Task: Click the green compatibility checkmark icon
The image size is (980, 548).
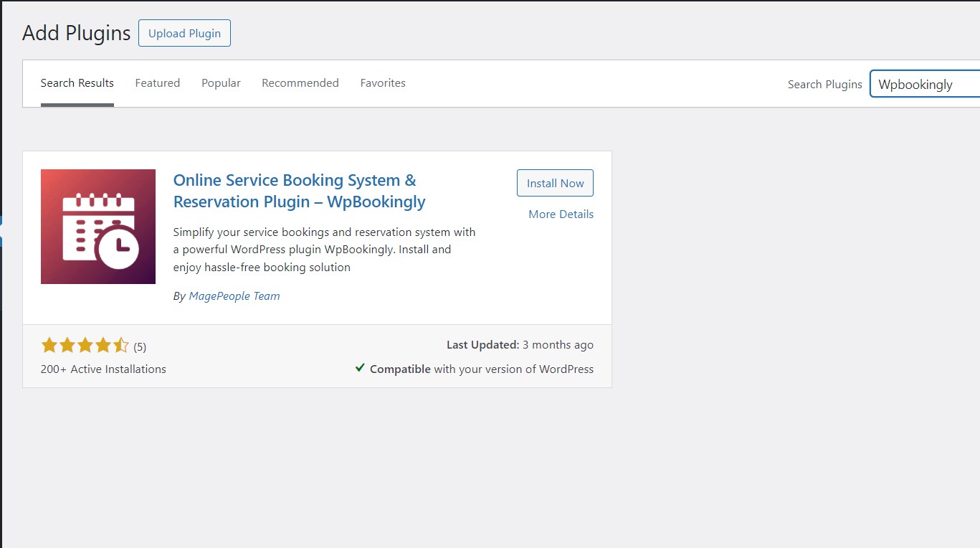Action: point(360,368)
